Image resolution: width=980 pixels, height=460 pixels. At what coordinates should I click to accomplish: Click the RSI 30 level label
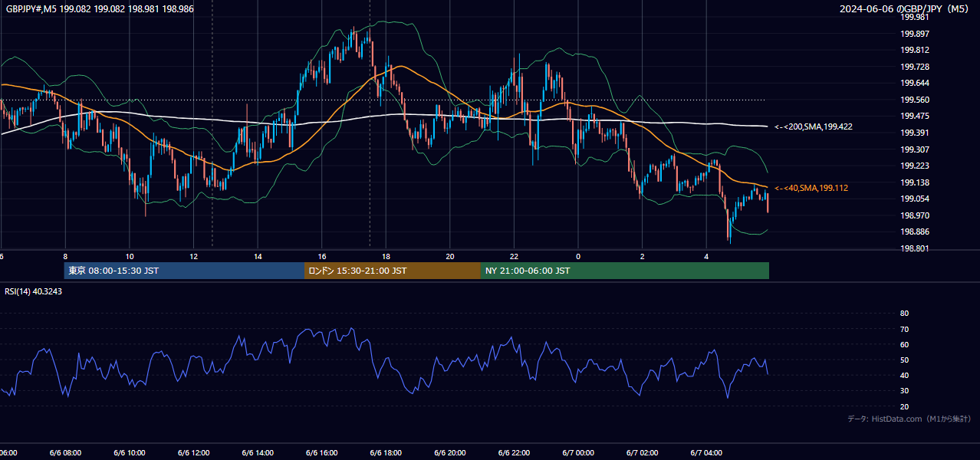[904, 391]
